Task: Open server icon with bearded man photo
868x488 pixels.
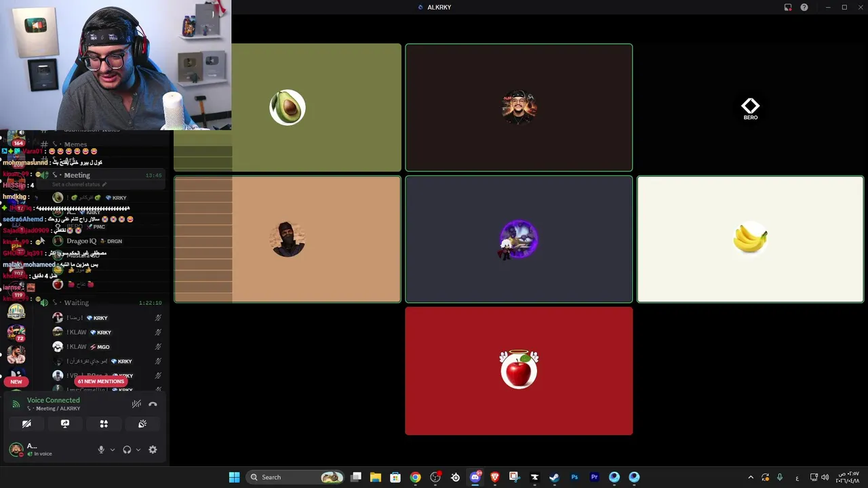Action: [x=16, y=355]
